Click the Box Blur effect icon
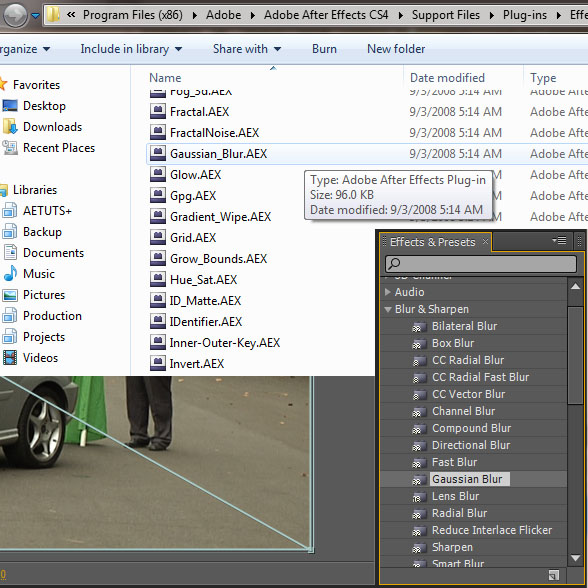The width and height of the screenshot is (588, 588). point(419,344)
